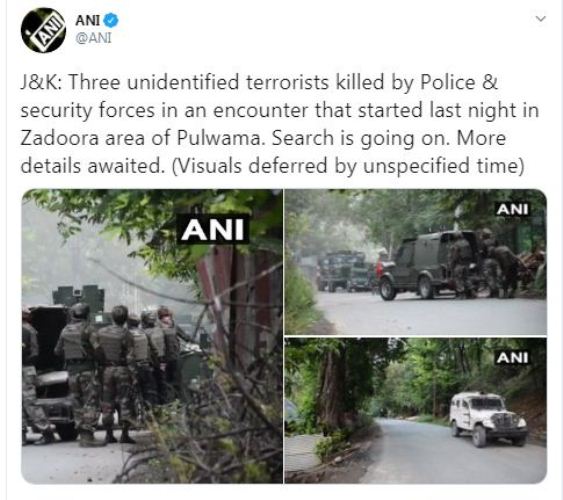Open the tweet options chevron
Viewport: 563px width, 500px height.
540,19
